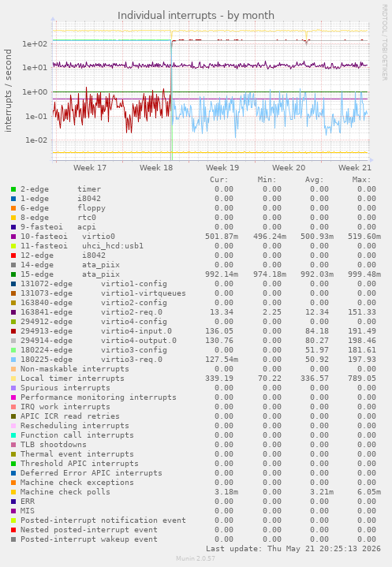Click the dark purple virtio2-req.0 swatch
This screenshot has width=392, height=567.
(13, 312)
